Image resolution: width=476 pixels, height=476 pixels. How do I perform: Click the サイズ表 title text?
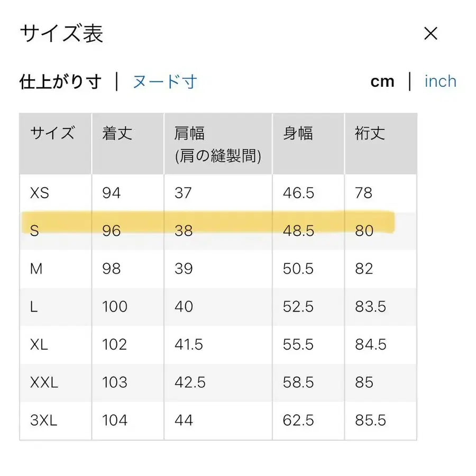[x=61, y=33]
